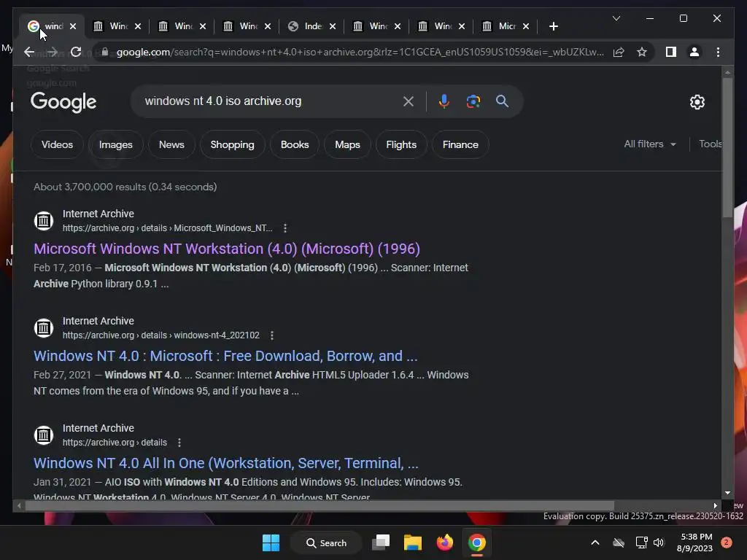Filter results by Shopping

pyautogui.click(x=233, y=145)
